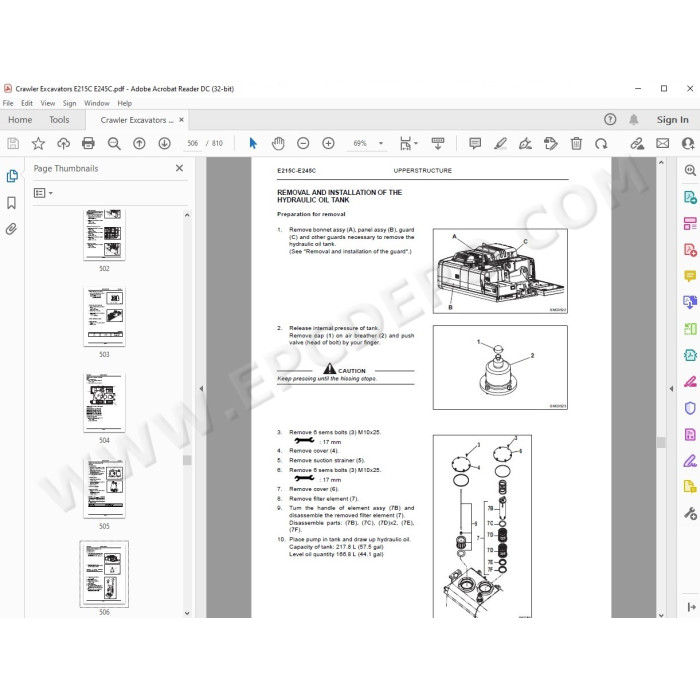Image resolution: width=700 pixels, height=700 pixels.
Task: Open the Edit menu
Action: click(x=27, y=103)
